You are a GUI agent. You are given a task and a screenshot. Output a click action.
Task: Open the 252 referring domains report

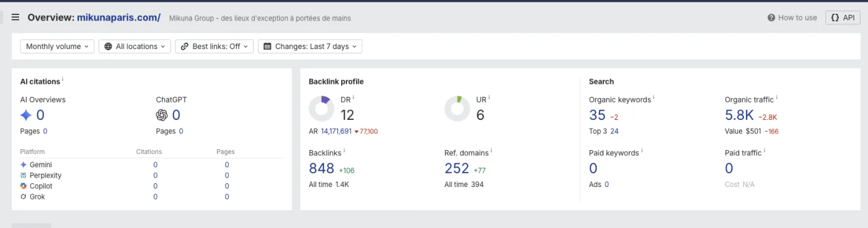click(457, 168)
